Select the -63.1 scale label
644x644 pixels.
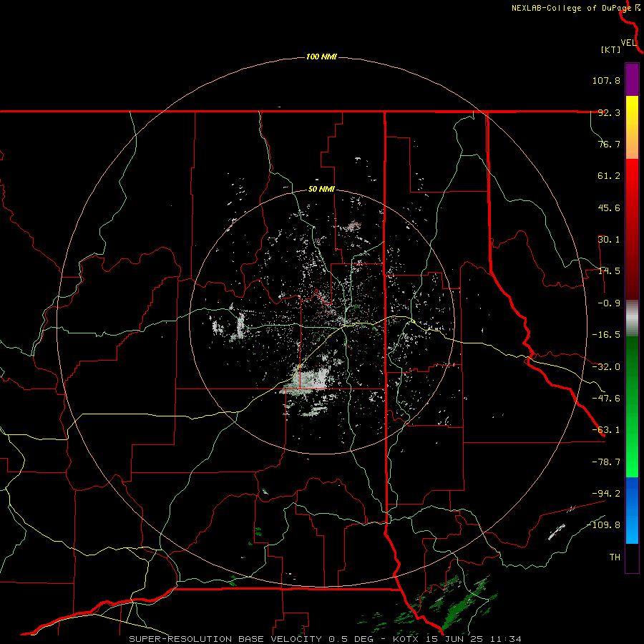pyautogui.click(x=606, y=430)
